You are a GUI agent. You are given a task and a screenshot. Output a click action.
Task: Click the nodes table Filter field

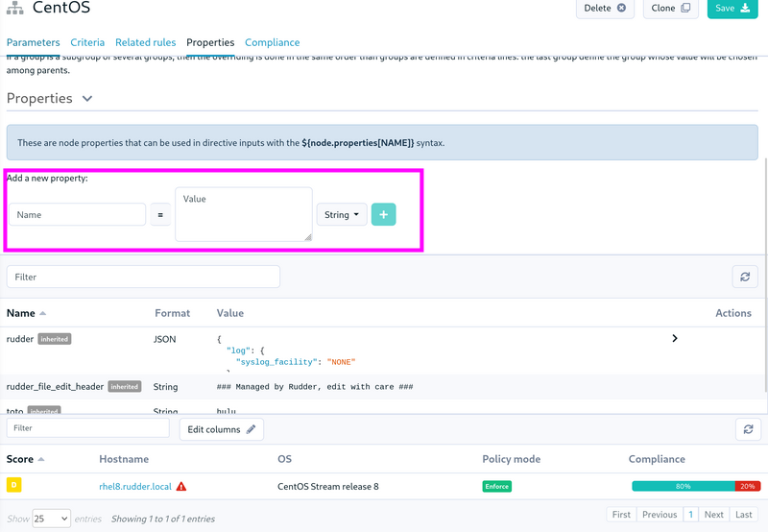coord(87,428)
